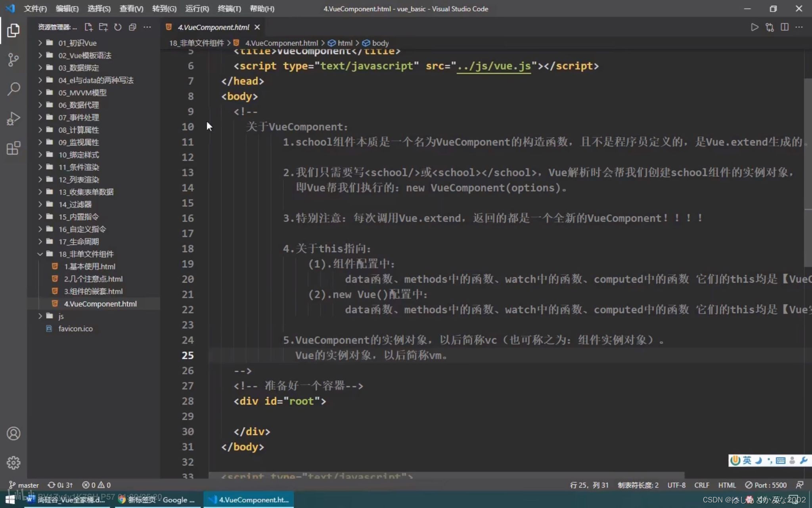Viewport: 812px width, 508px height.
Task: Split the editor to the right
Action: [x=784, y=27]
